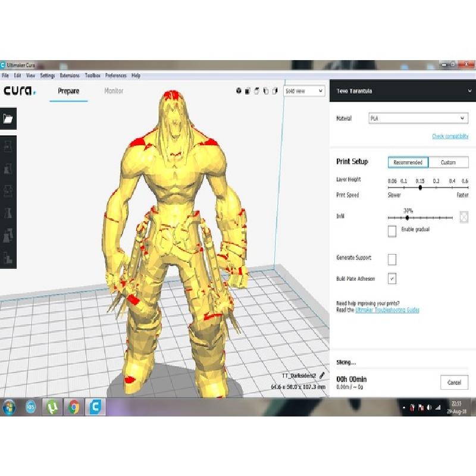Click the Layer Height slider handle
The height and width of the screenshot is (476, 476).
[420, 187]
